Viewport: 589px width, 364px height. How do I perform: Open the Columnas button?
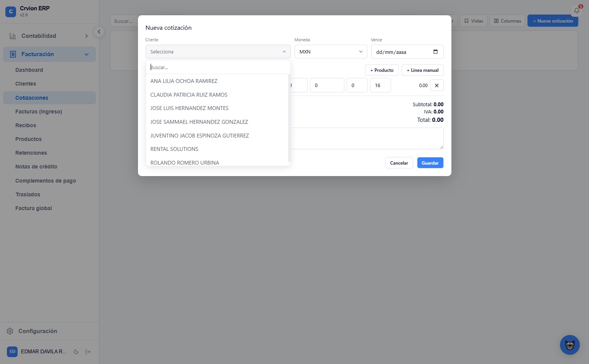pos(507,21)
